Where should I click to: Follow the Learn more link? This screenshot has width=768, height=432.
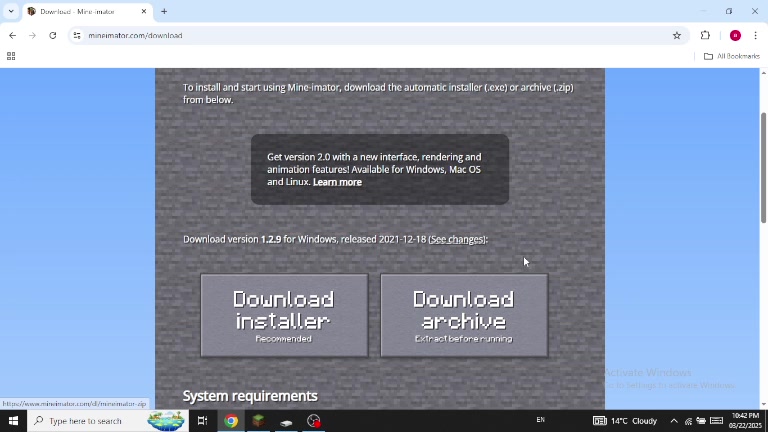[x=337, y=182]
